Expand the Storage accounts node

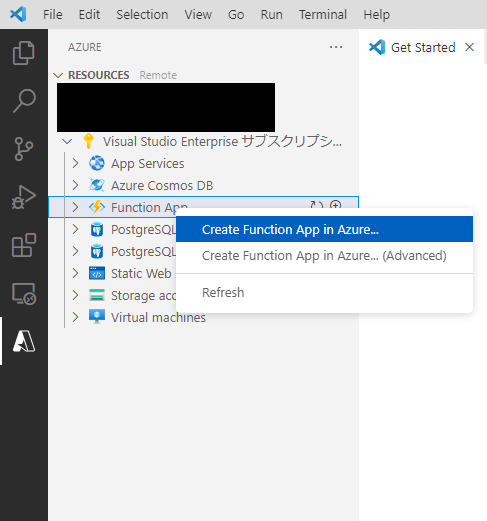(x=76, y=295)
